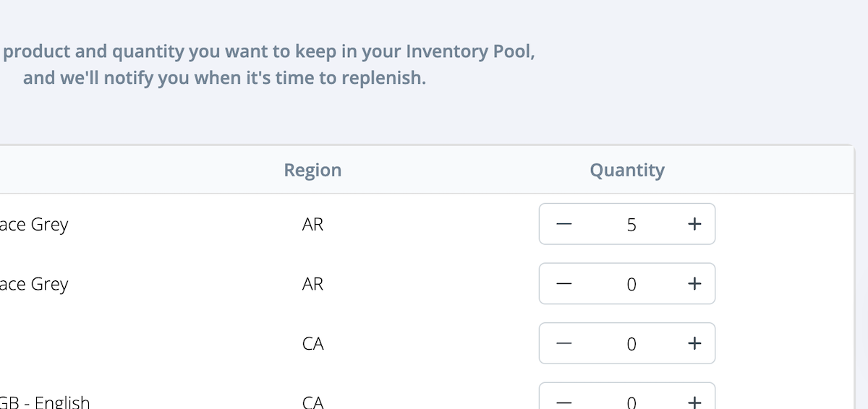Select the quantity field showing 5
This screenshot has height=409, width=868.
pyautogui.click(x=631, y=225)
